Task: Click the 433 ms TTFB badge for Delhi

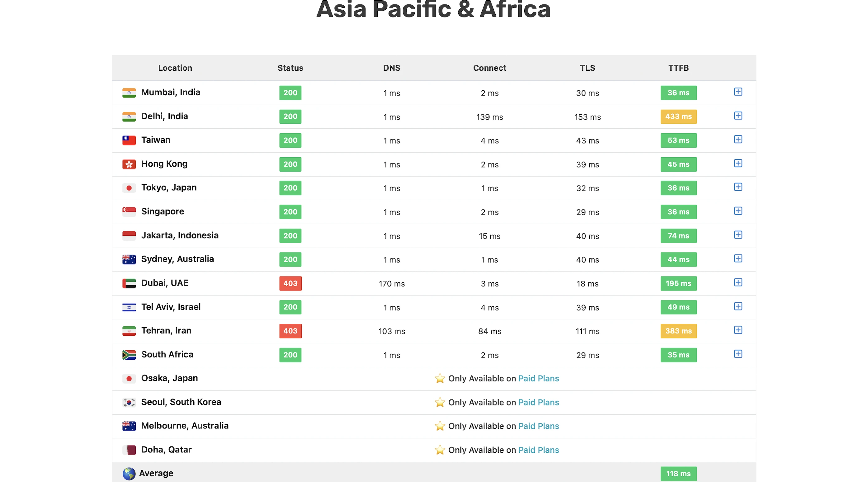Action: pos(678,117)
